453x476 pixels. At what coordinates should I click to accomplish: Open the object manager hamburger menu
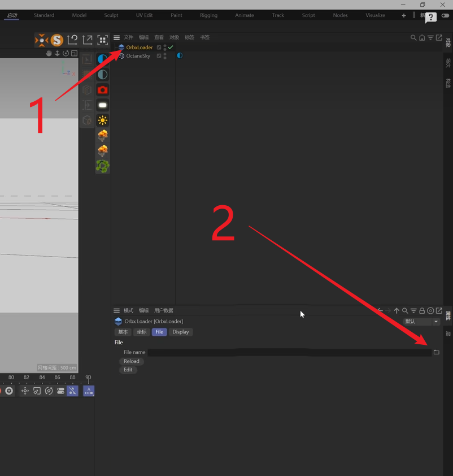pyautogui.click(x=117, y=37)
